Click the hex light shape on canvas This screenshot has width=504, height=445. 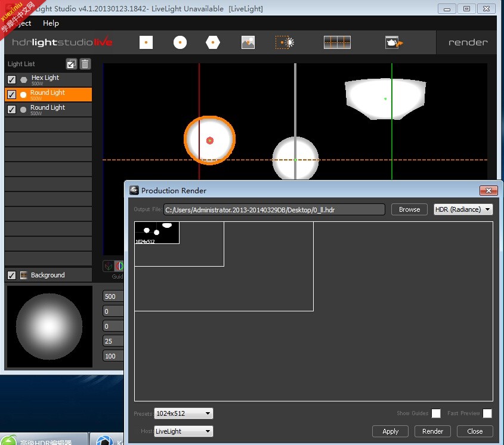point(385,98)
